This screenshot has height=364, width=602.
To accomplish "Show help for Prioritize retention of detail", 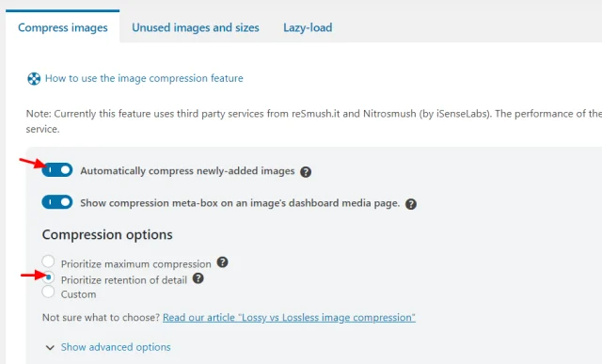I will [198, 278].
